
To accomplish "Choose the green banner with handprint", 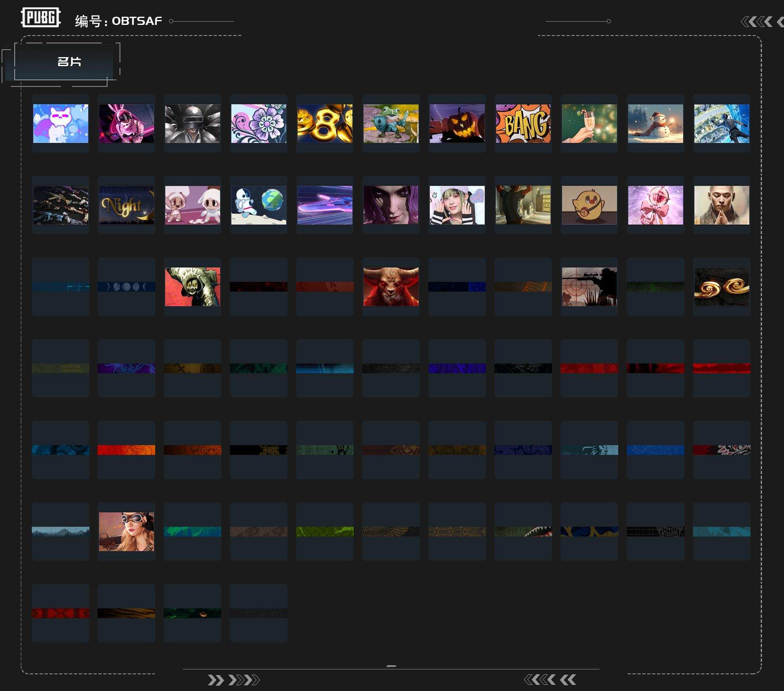I will point(325,450).
